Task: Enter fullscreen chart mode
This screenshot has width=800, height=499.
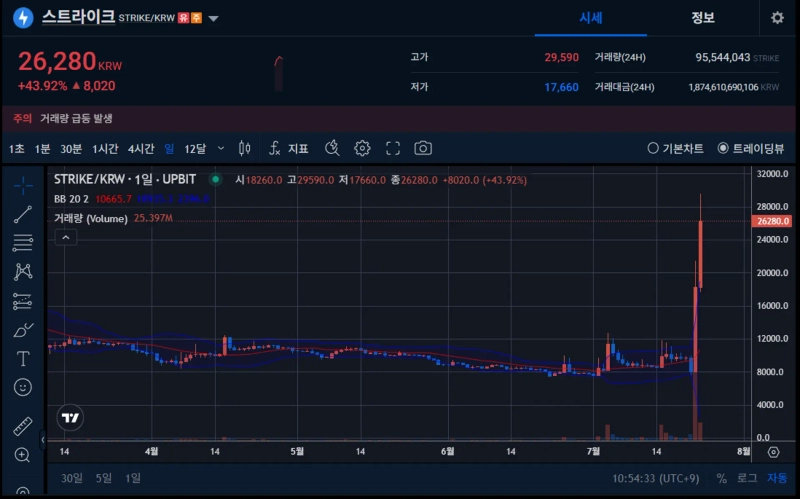Action: [x=393, y=148]
